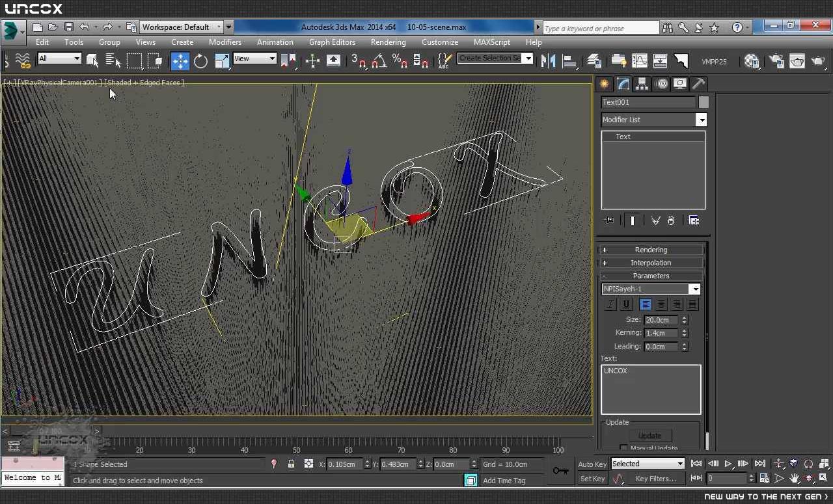Open the Align tool
The height and width of the screenshot is (504, 833).
tap(570, 61)
